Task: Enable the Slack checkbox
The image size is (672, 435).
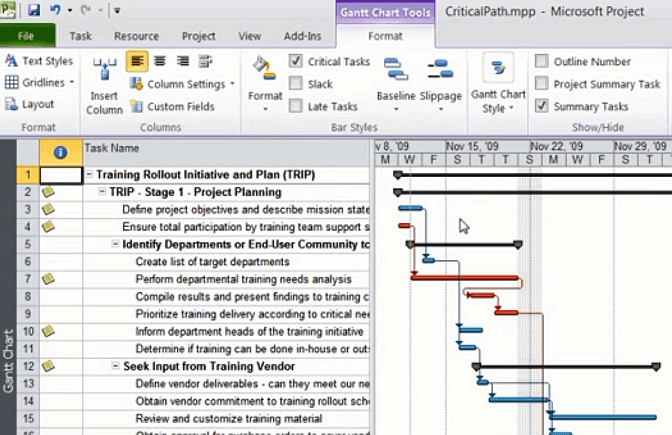Action: point(296,84)
